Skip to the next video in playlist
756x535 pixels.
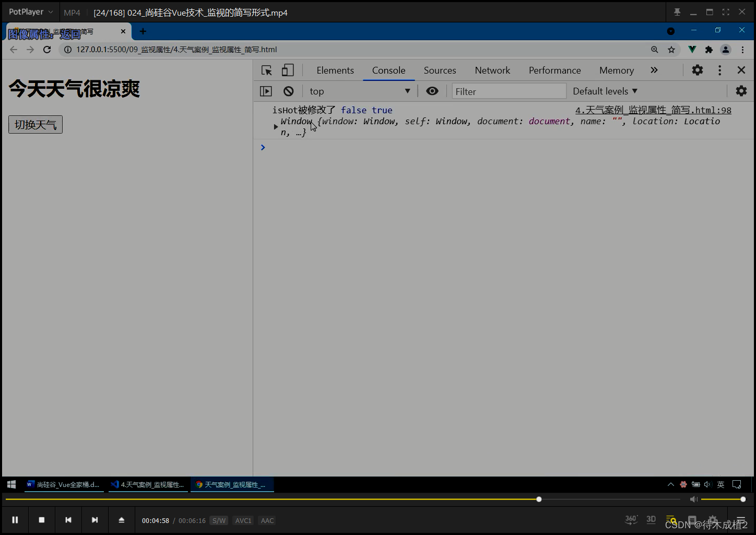pyautogui.click(x=95, y=520)
